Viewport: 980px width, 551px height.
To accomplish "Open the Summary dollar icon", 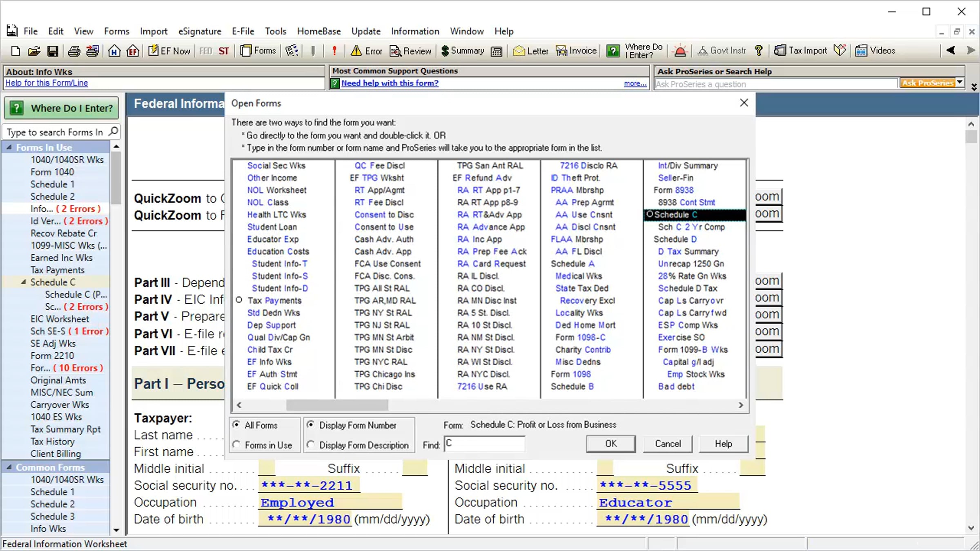I will (x=445, y=51).
